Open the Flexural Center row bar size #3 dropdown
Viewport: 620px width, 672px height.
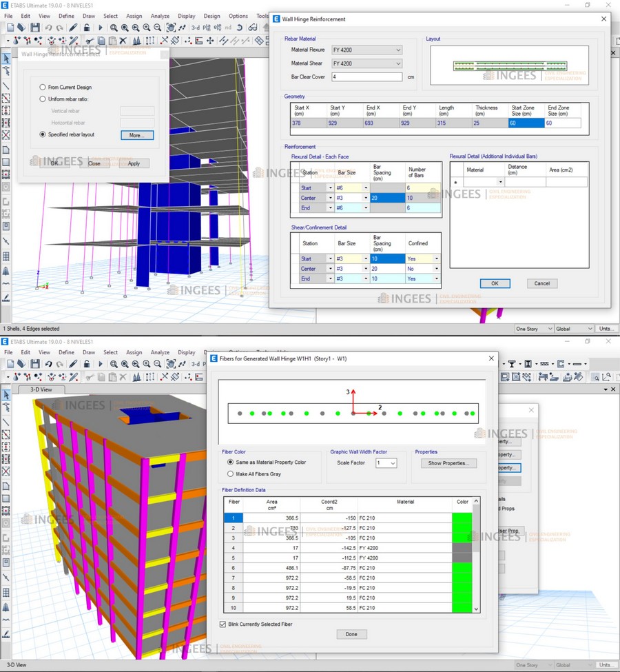click(x=366, y=198)
